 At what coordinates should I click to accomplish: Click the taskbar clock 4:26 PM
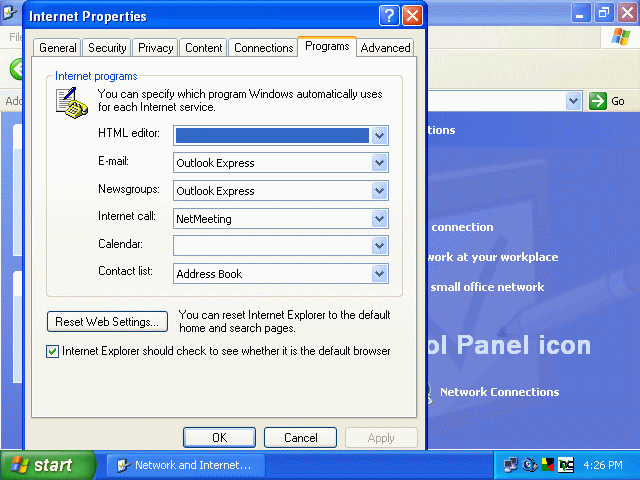point(603,465)
